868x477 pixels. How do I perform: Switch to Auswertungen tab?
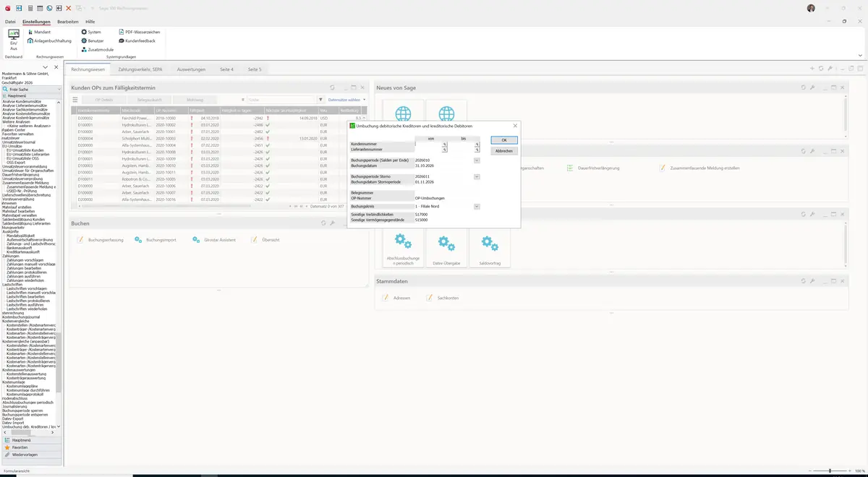click(x=192, y=69)
